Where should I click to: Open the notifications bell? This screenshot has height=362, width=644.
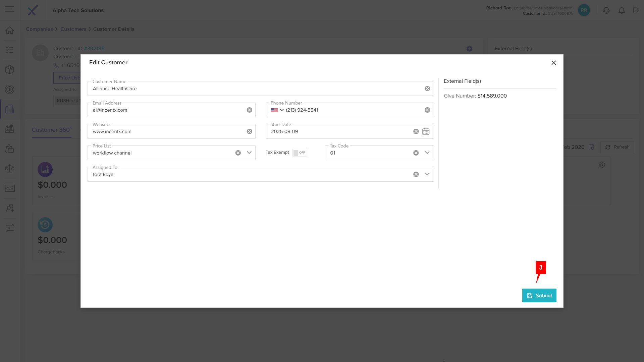[622, 10]
